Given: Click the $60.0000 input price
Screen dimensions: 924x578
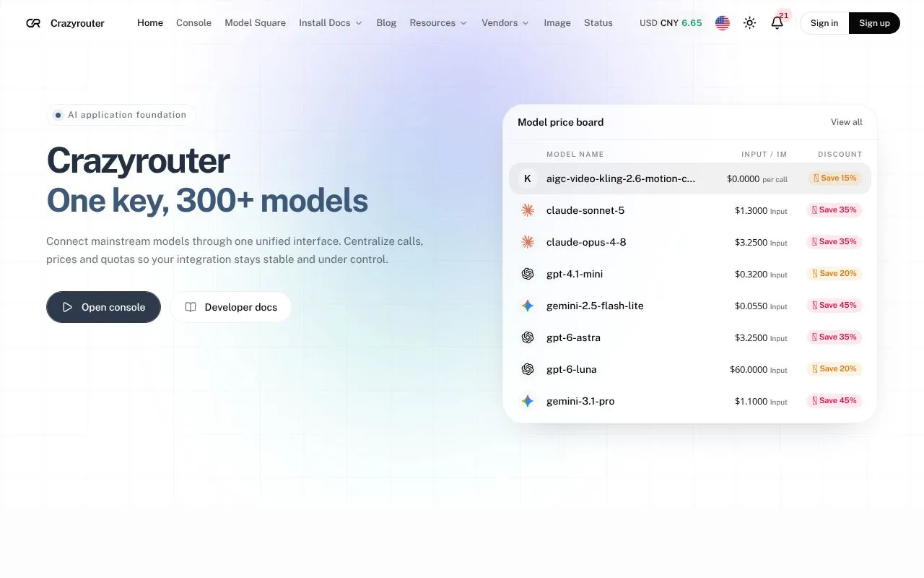Looking at the screenshot, I should pyautogui.click(x=749, y=369).
